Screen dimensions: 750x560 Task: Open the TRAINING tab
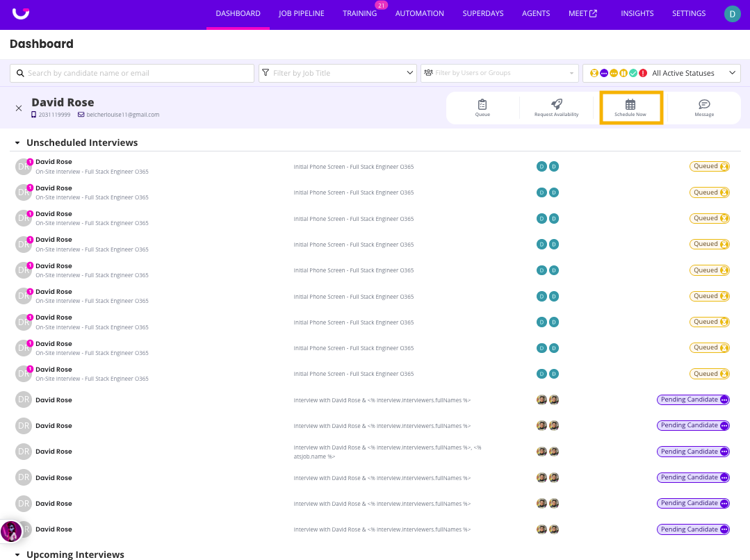359,13
